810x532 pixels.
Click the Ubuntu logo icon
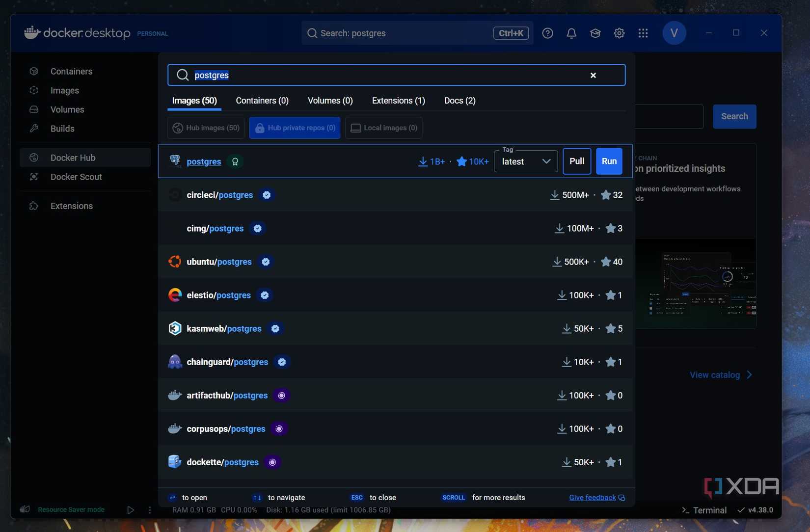tap(175, 262)
